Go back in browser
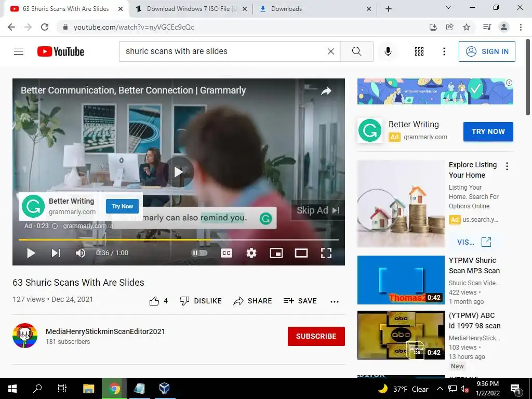 tap(11, 27)
